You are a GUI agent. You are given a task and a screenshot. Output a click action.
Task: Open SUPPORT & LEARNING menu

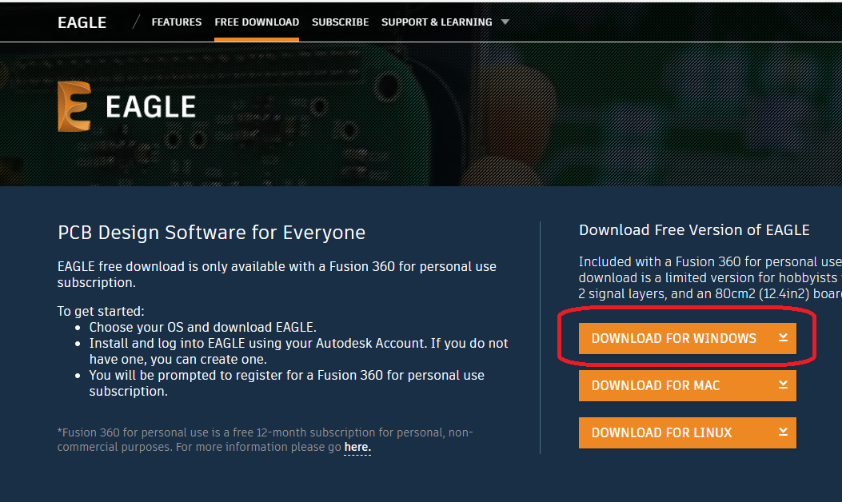437,22
